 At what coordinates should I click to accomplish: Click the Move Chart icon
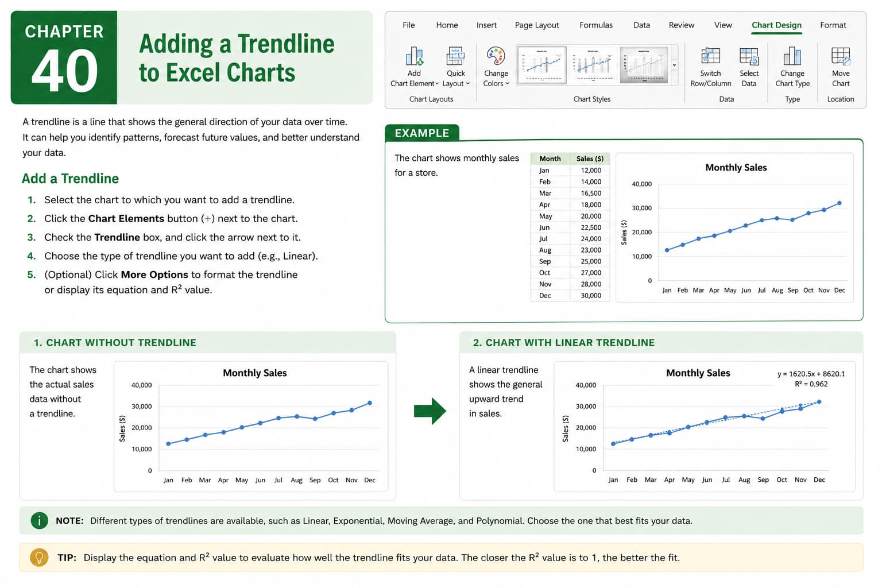841,56
